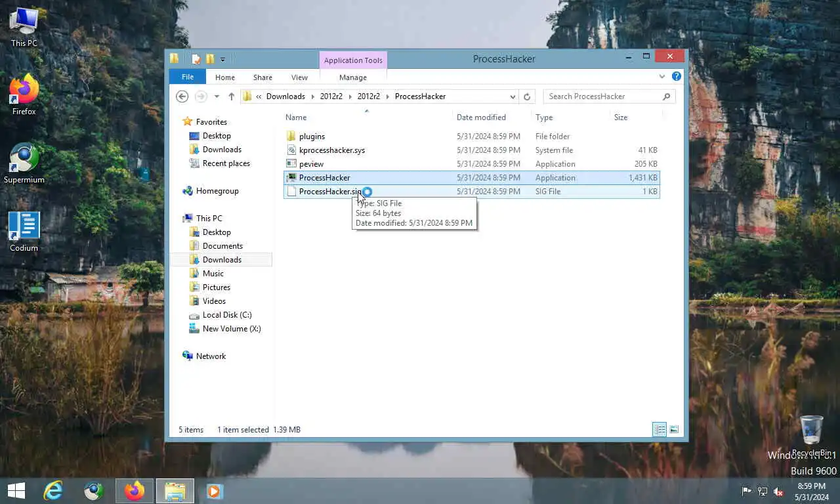Open New Volume (X:) drive
840x504 pixels.
(x=231, y=329)
